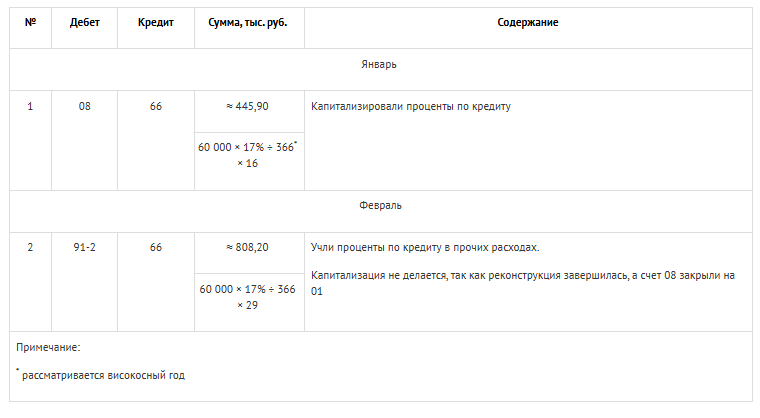Click the № column header
Image resolution: width=760 pixels, height=418 pixels.
pos(30,22)
